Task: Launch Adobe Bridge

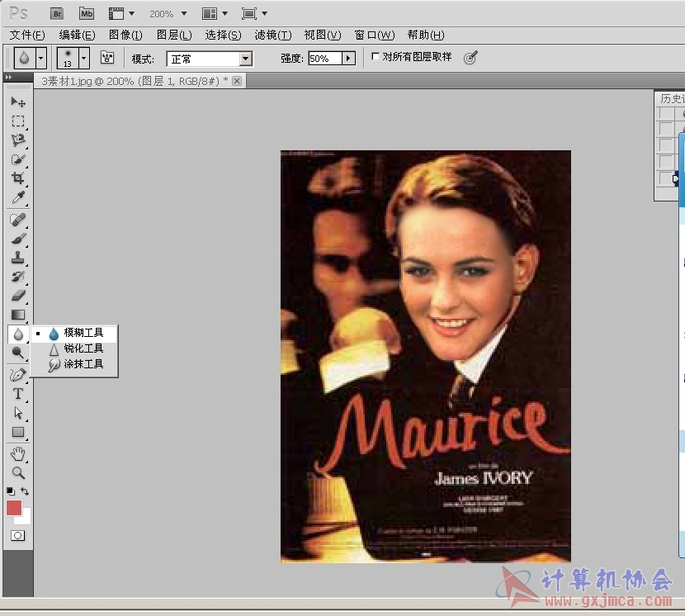Action: tap(57, 13)
